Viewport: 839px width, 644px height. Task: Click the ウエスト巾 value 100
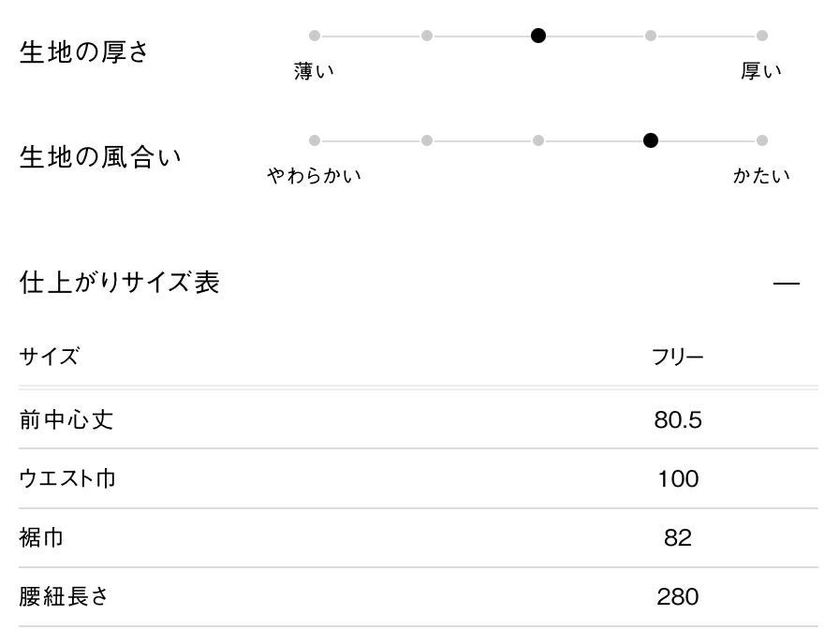(x=678, y=479)
